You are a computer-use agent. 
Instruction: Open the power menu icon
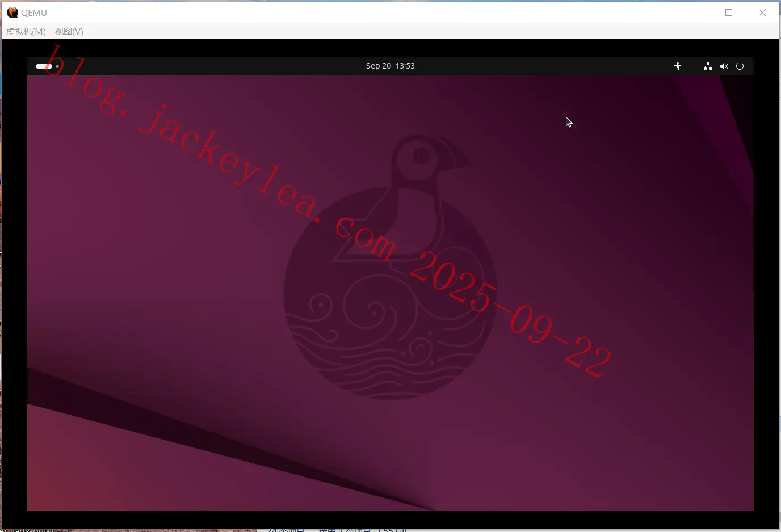coord(740,66)
